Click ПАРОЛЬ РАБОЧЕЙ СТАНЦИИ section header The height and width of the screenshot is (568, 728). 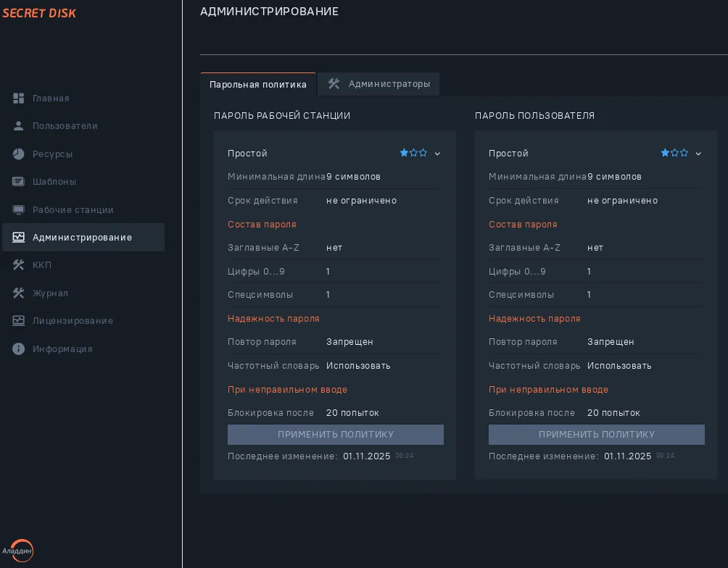(282, 115)
